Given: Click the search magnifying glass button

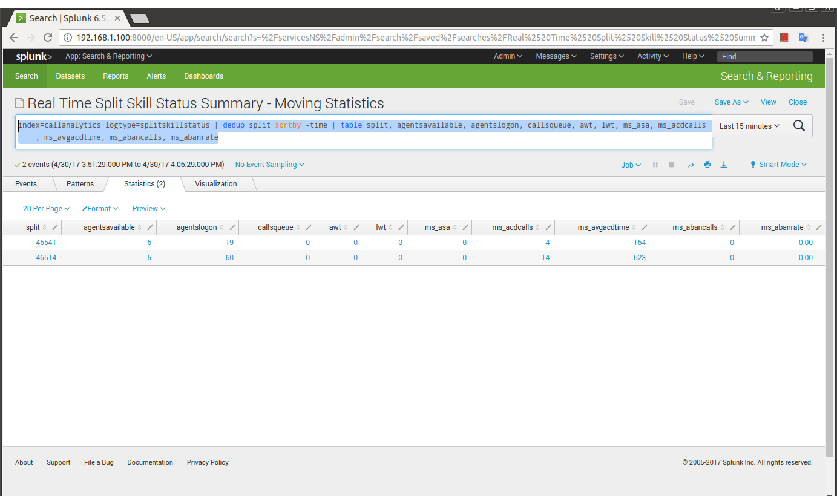Looking at the screenshot, I should click(x=799, y=126).
